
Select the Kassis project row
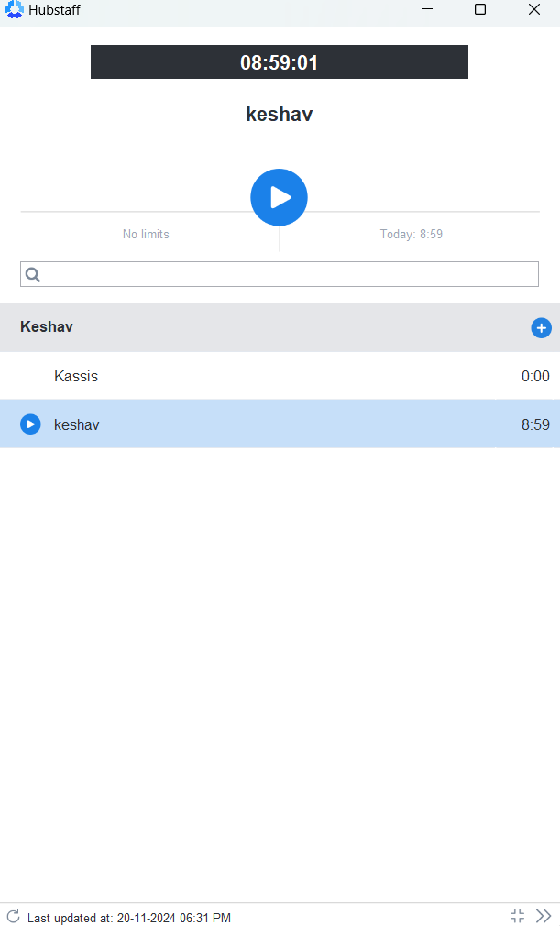pos(280,376)
